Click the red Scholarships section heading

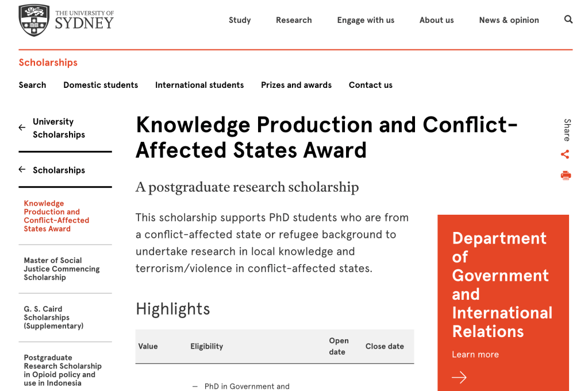click(48, 63)
